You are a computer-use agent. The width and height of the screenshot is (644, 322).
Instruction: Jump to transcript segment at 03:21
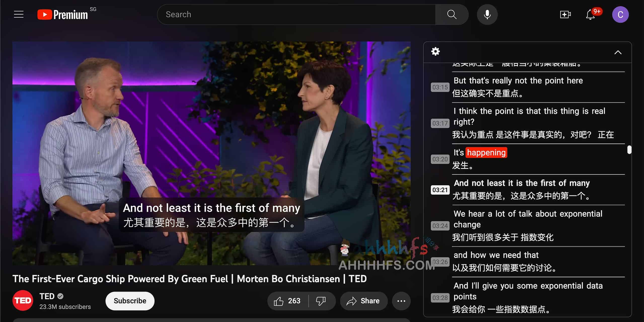tap(528, 190)
